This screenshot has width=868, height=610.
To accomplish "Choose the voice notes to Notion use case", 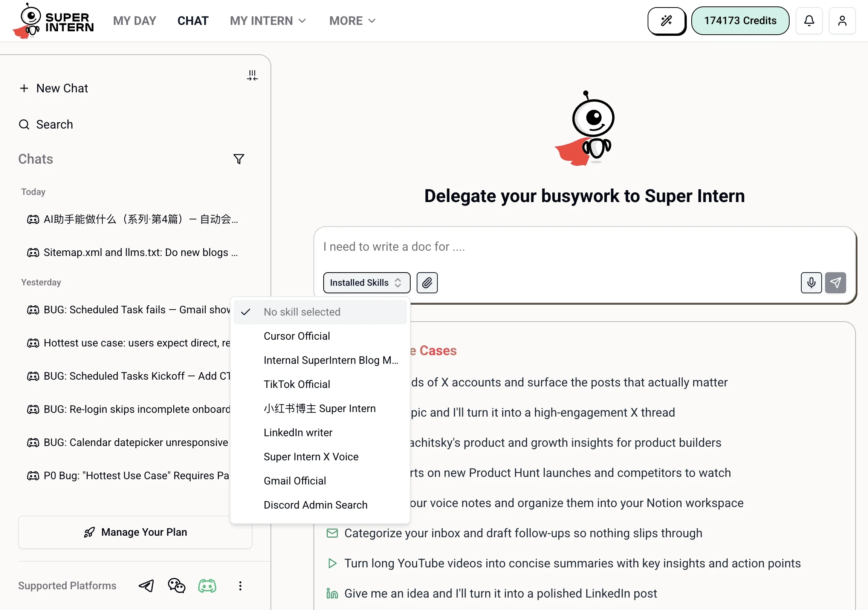I will 577,503.
